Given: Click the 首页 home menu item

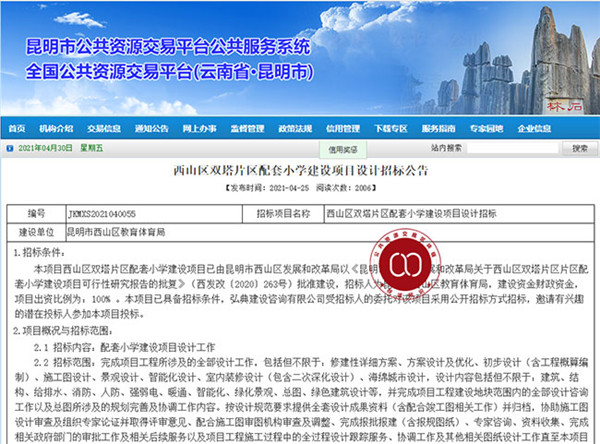Looking at the screenshot, I should click(x=16, y=129).
